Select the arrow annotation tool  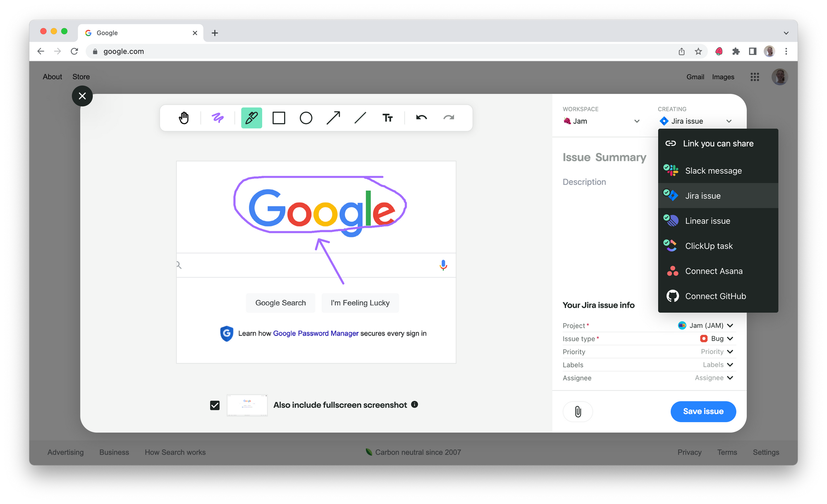point(333,118)
